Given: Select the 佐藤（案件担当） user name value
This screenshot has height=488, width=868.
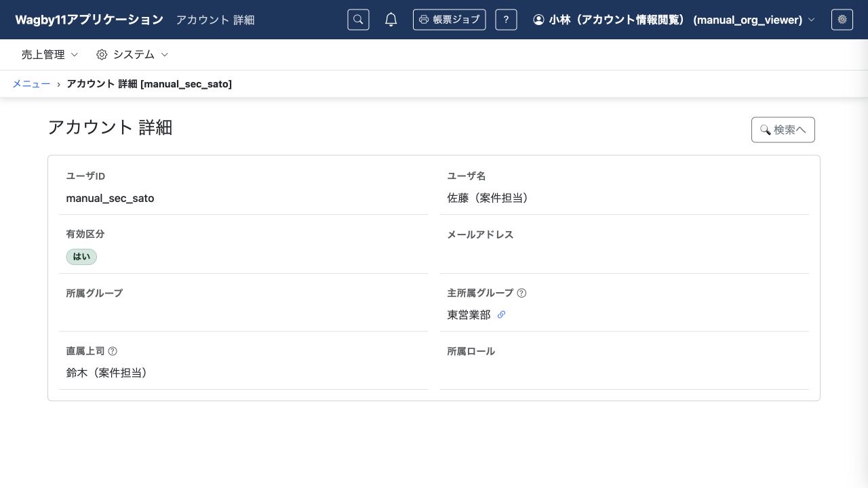Looking at the screenshot, I should pyautogui.click(x=488, y=199).
